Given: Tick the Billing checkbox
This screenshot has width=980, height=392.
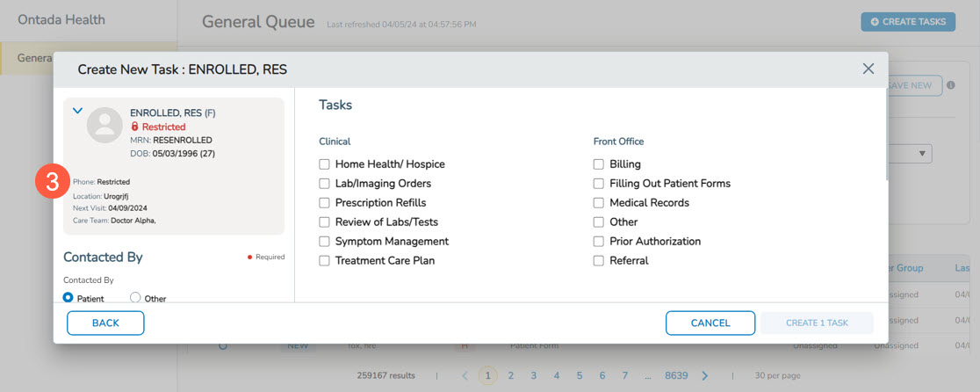Looking at the screenshot, I should pyautogui.click(x=599, y=164).
